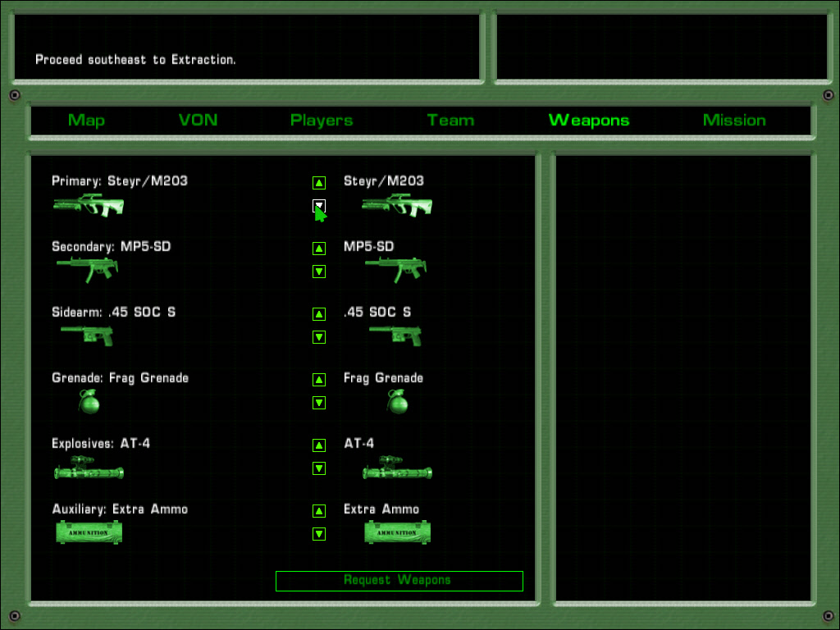Cycle primary weapon up arrow
Screen dimensions: 840x630
319,183
